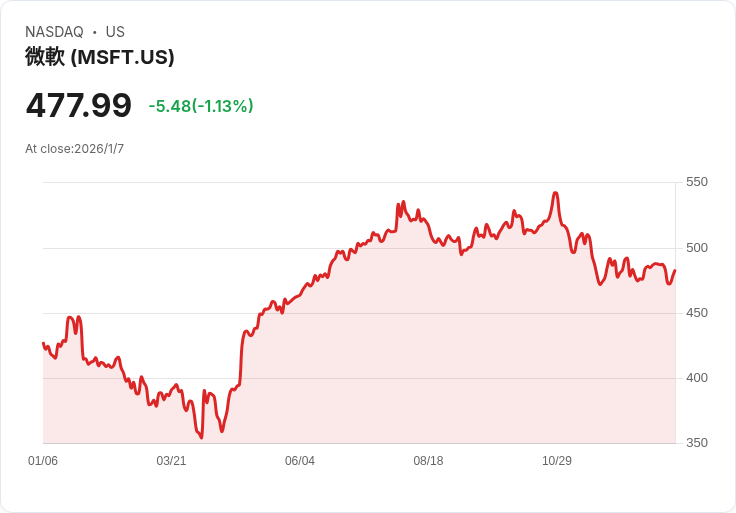Viewport: 736px width, 513px height.
Task: Click the 477.99 current price
Action: pos(78,105)
